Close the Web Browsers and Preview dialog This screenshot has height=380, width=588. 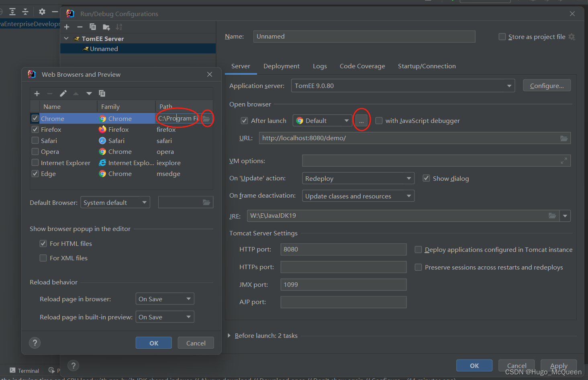click(x=210, y=74)
